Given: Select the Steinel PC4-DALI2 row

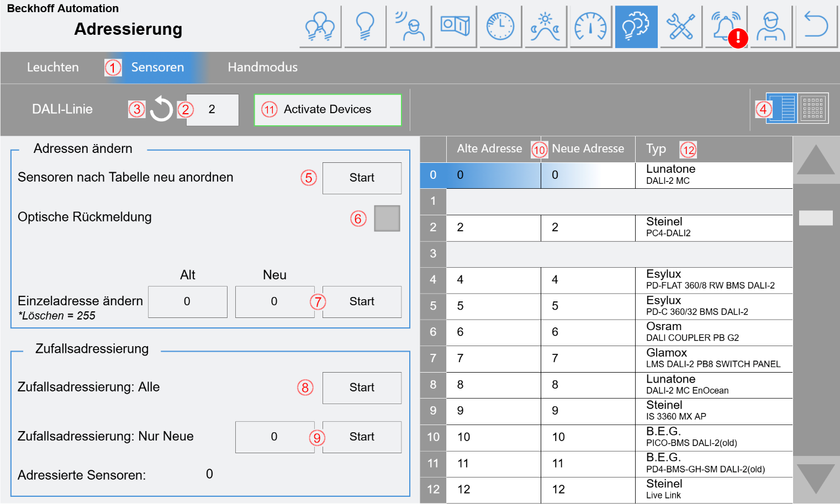Looking at the screenshot, I should [606, 228].
